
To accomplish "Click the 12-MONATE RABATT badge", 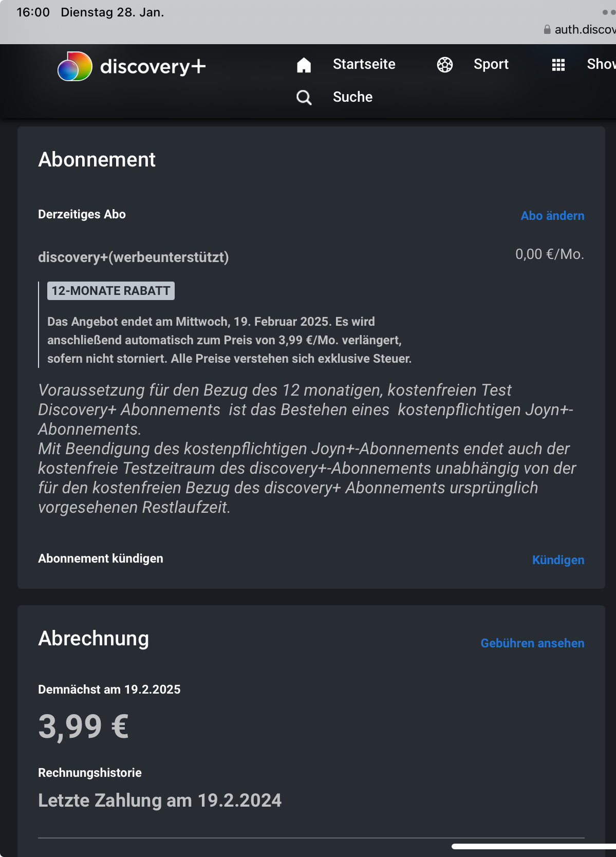I will [111, 291].
